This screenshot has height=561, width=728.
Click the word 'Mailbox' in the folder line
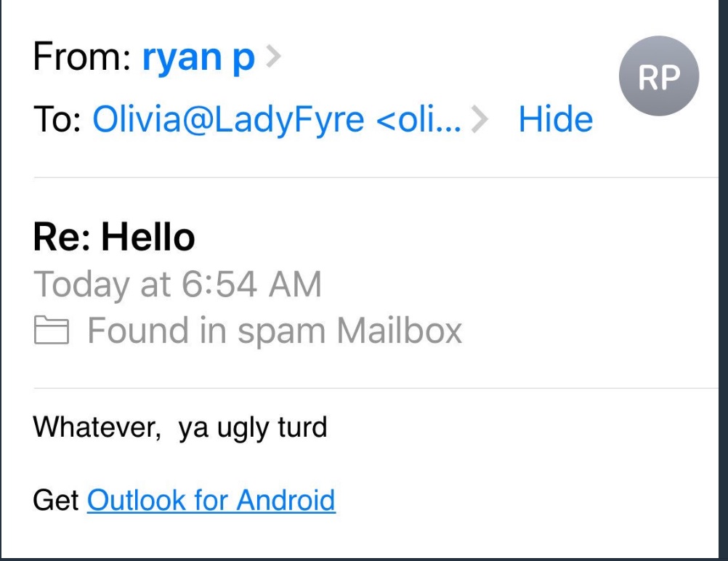[399, 331]
